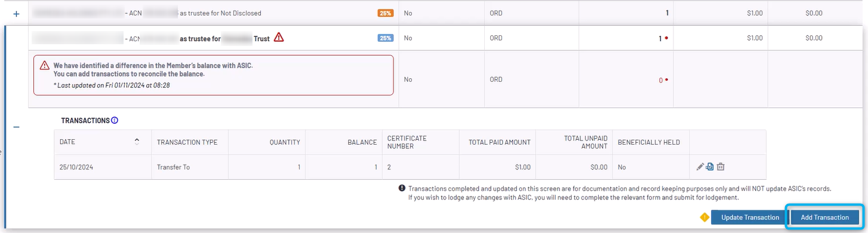The width and height of the screenshot is (868, 233).
Task: Click the Transfer To transaction row
Action: 410,167
